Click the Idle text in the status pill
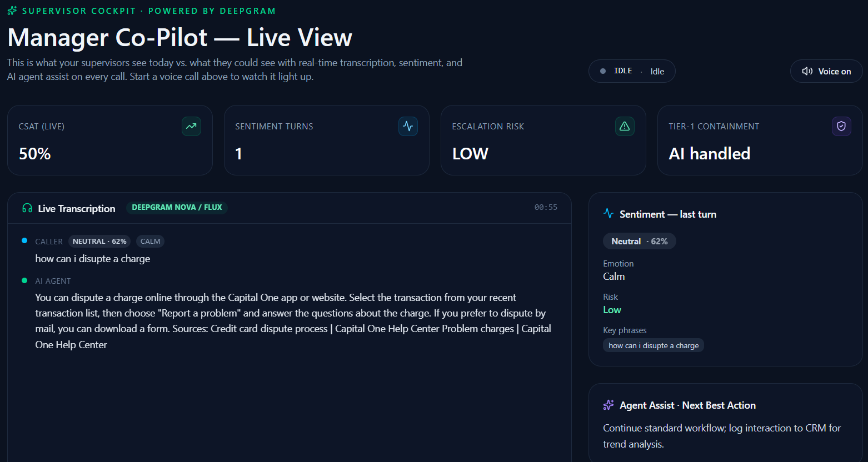 pos(657,72)
